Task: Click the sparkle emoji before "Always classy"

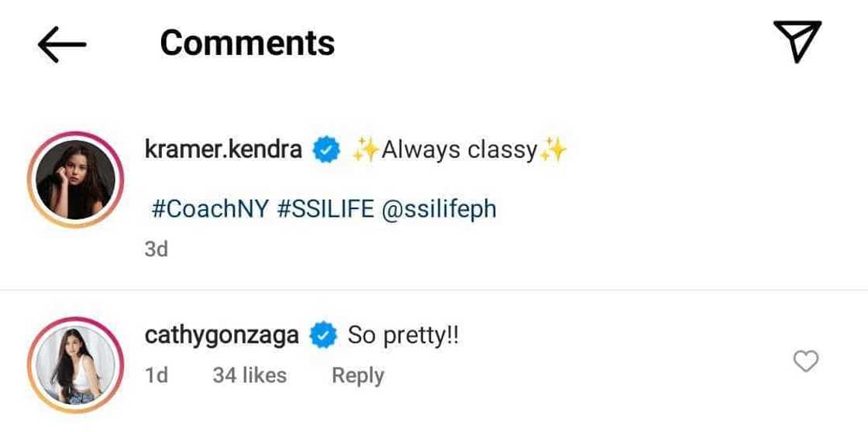Action: coord(364,149)
